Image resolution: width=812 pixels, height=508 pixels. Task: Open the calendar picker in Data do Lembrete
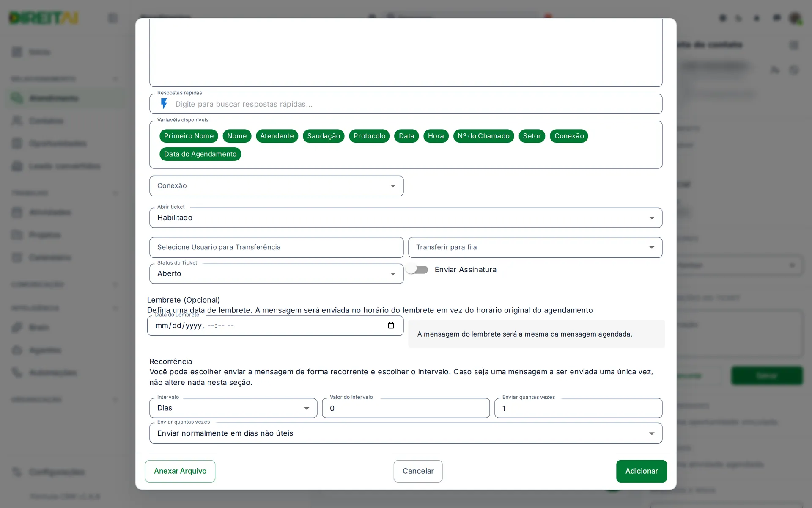tap(391, 325)
